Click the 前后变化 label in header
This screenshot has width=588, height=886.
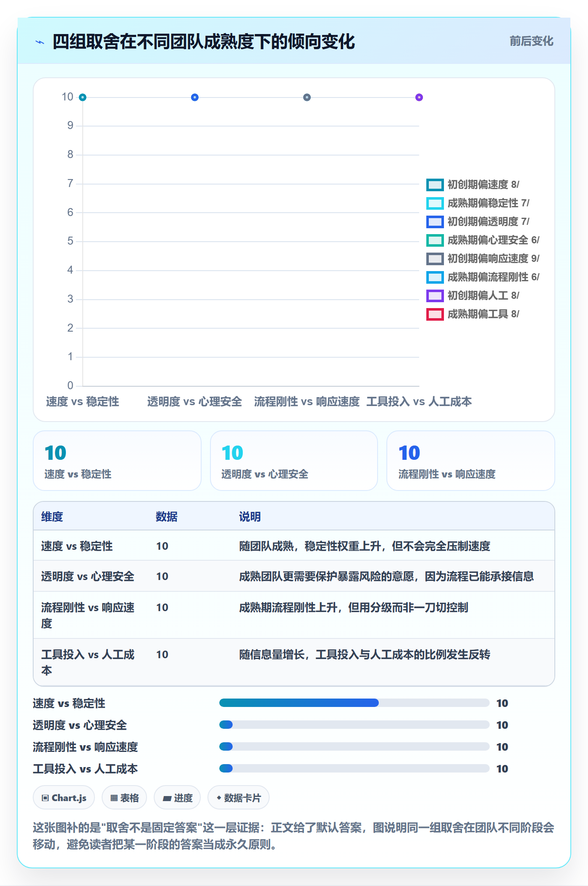[x=531, y=41]
